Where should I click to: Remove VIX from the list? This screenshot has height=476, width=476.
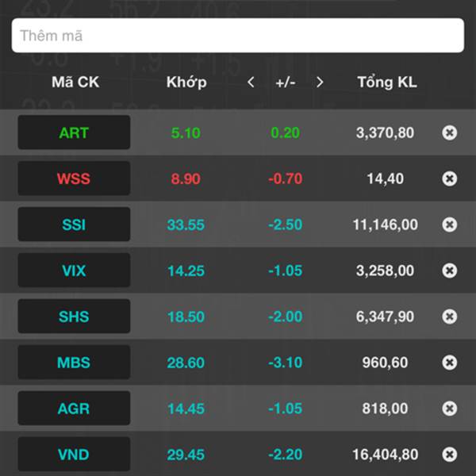click(449, 271)
